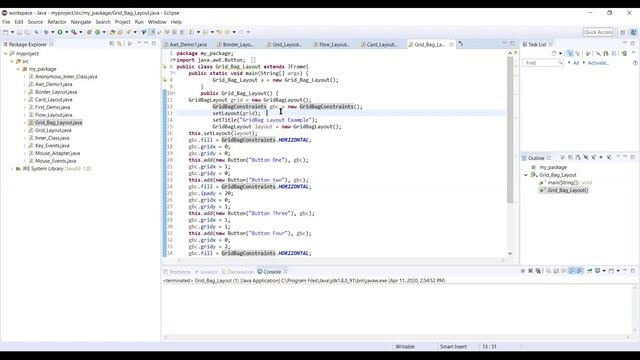Select my_package entry in Outline
This screenshot has width=640, height=360.
(x=553, y=167)
